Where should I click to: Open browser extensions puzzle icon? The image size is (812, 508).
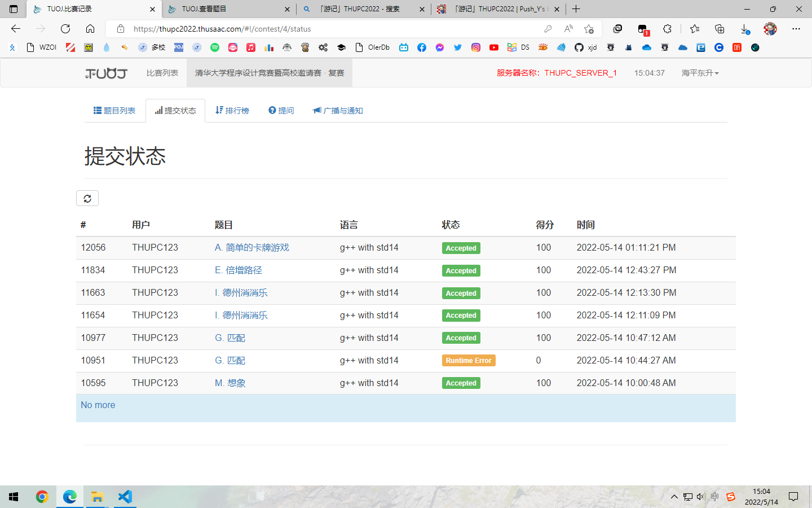click(667, 29)
